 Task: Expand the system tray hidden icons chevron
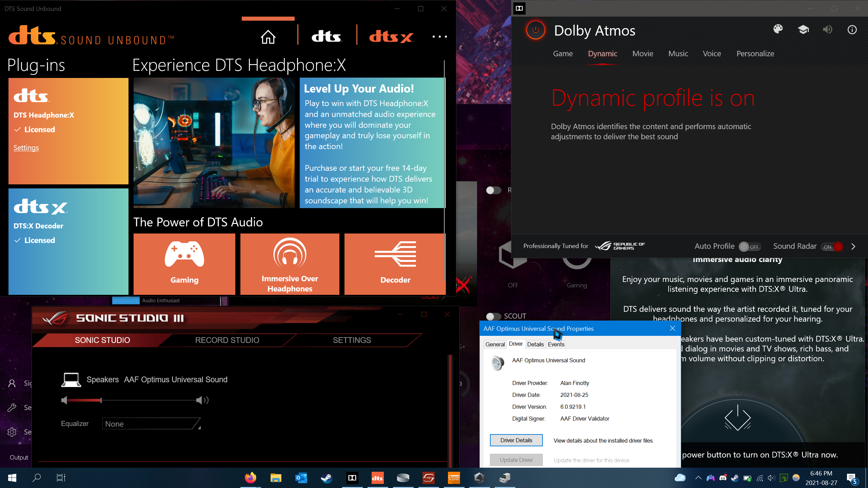[698, 478]
